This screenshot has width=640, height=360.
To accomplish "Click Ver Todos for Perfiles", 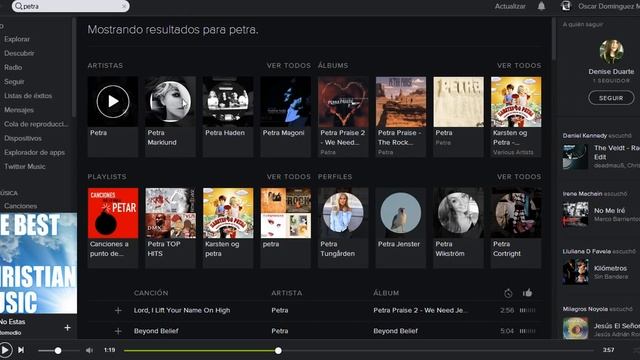I will coord(519,177).
